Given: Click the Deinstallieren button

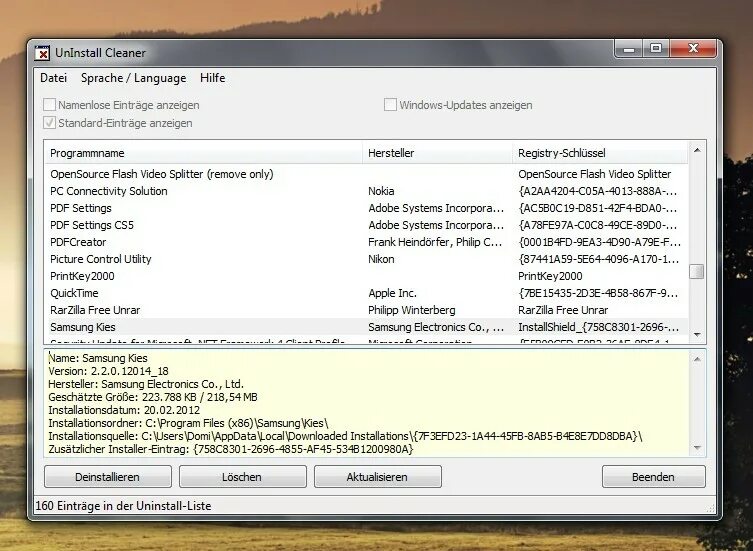Looking at the screenshot, I should 108,477.
